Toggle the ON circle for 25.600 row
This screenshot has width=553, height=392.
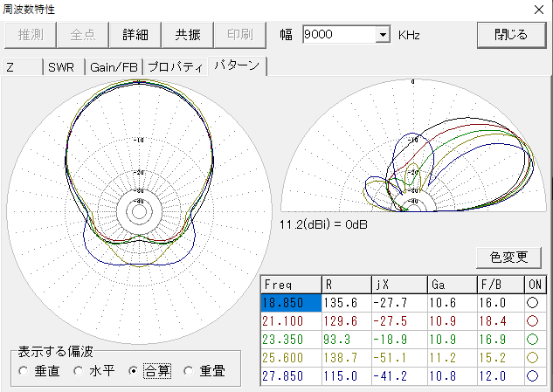534,356
